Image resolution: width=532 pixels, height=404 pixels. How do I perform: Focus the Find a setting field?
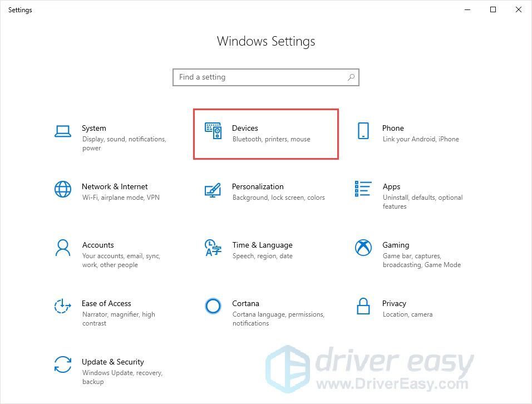(265, 77)
